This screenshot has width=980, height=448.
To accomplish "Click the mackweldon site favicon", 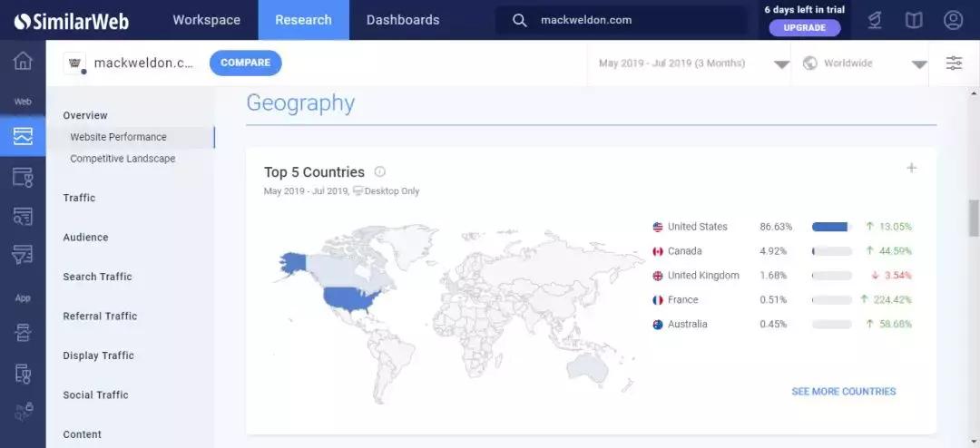I will click(74, 63).
